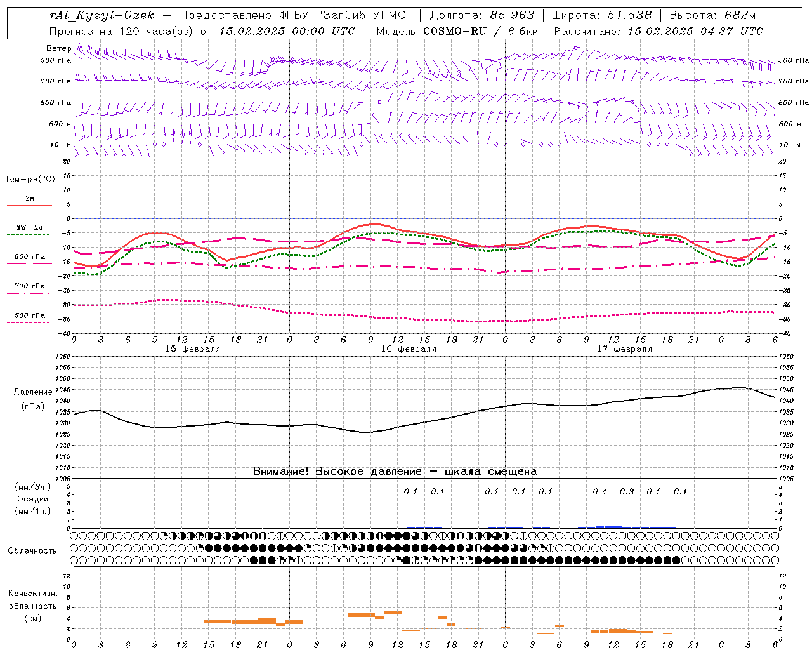Viewport: 812px width, 650px height.
Task: Select the text Предоставлено ФГБУ "ЗапСиб УГМС"
Action: (x=296, y=15)
